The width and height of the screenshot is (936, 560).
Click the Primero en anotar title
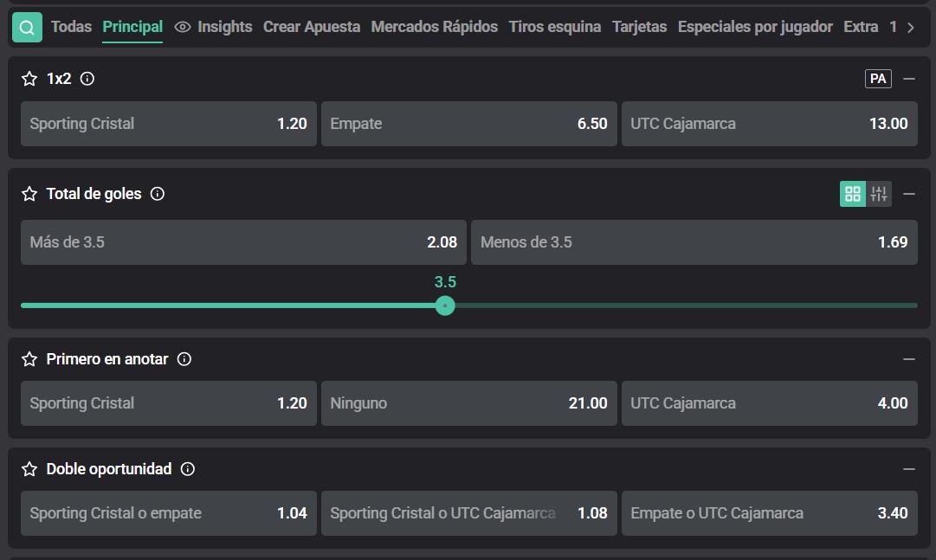tap(107, 359)
